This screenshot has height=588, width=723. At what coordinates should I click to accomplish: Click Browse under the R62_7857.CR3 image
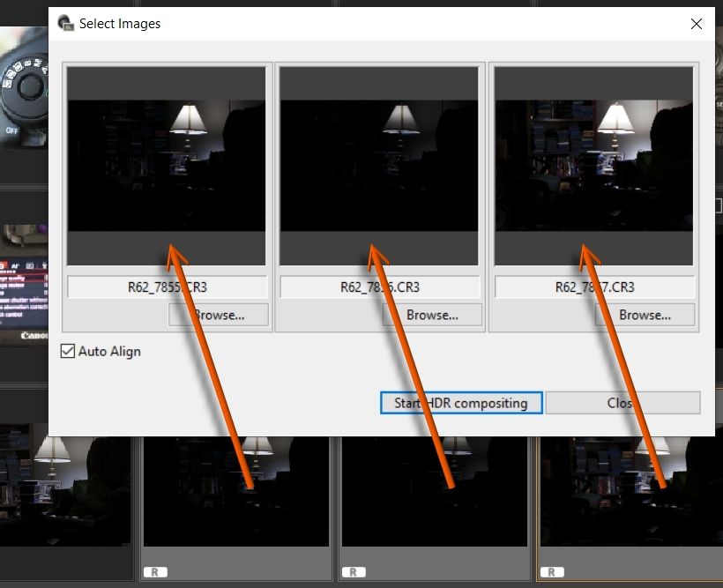[645, 315]
